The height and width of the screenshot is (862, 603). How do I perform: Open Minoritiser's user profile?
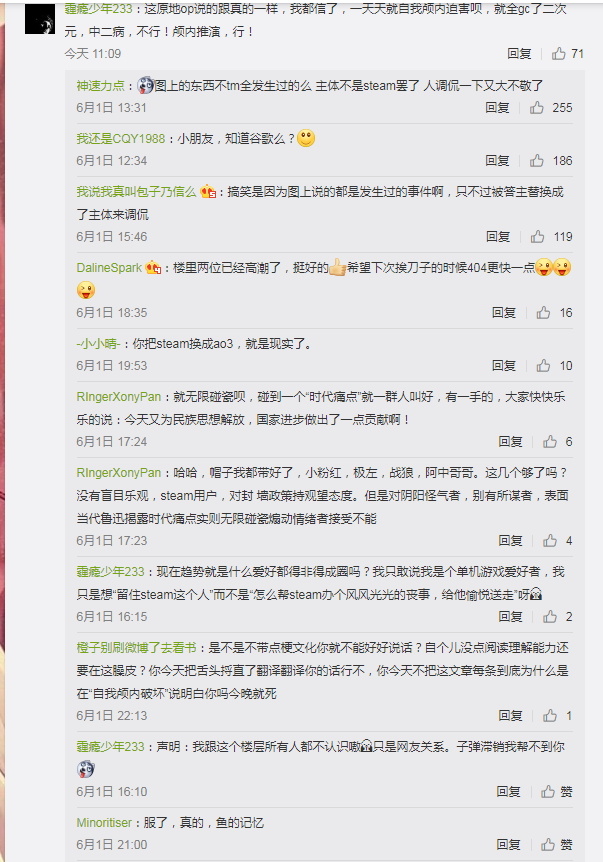click(104, 822)
